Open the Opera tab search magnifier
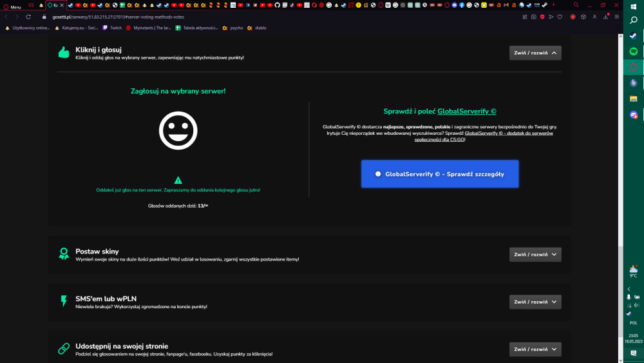Viewport: 644px width, 363px height. [x=576, y=5]
